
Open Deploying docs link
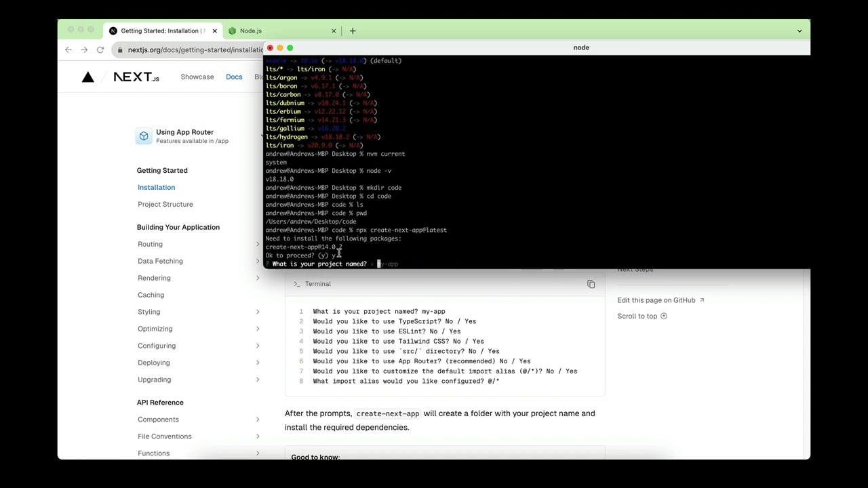pyautogui.click(x=154, y=363)
